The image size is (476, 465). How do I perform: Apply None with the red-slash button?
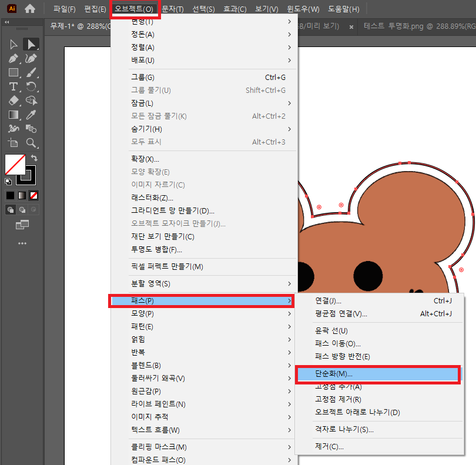coord(33,196)
